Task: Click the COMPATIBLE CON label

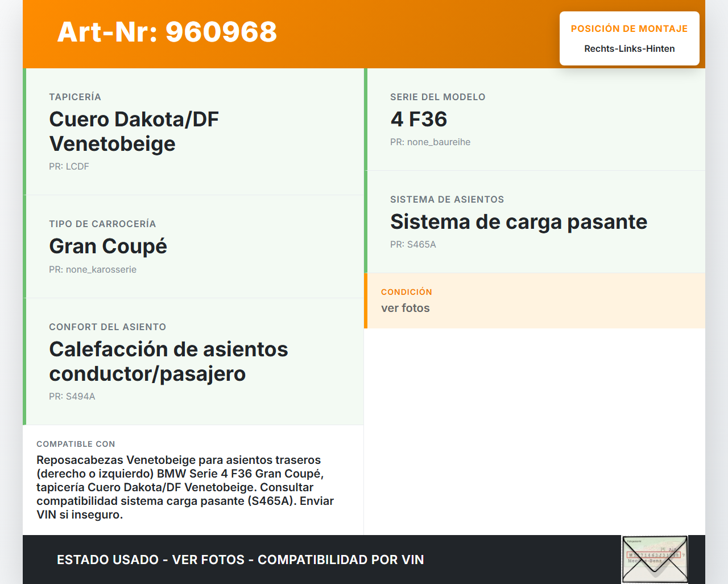Action: click(76, 444)
